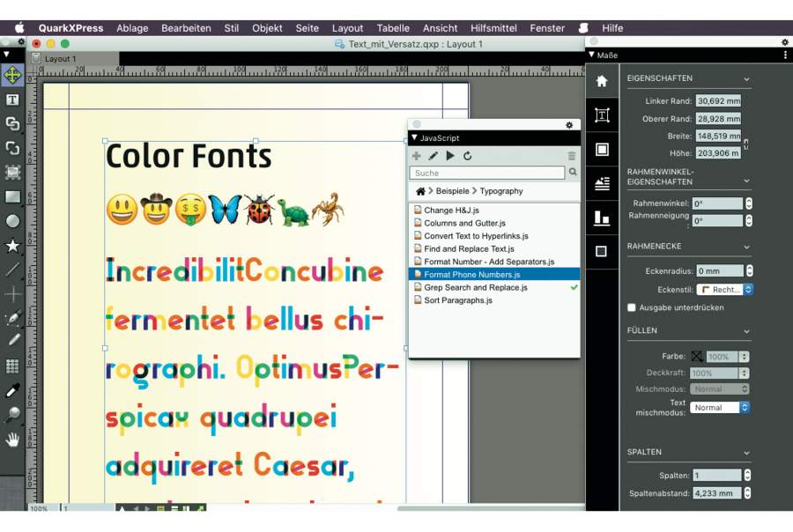
Task: Choose the Text Unlinking tool
Action: point(12,148)
